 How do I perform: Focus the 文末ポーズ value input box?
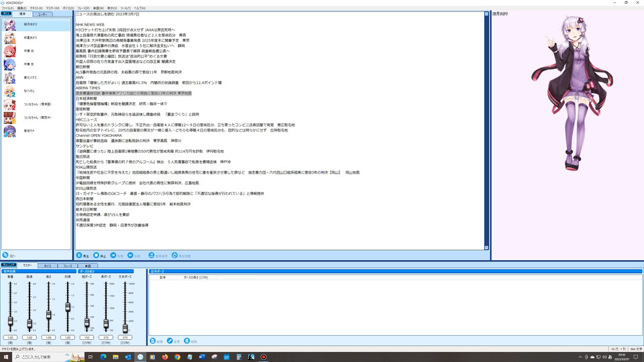125,337
